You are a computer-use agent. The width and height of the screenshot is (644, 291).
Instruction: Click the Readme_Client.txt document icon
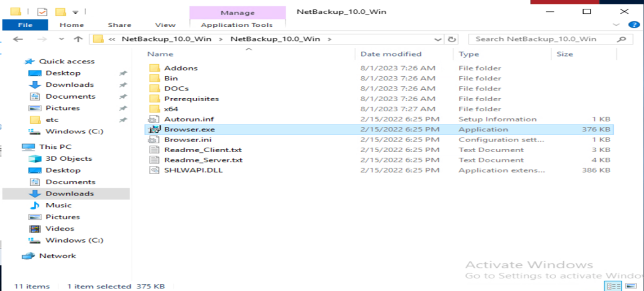(154, 150)
